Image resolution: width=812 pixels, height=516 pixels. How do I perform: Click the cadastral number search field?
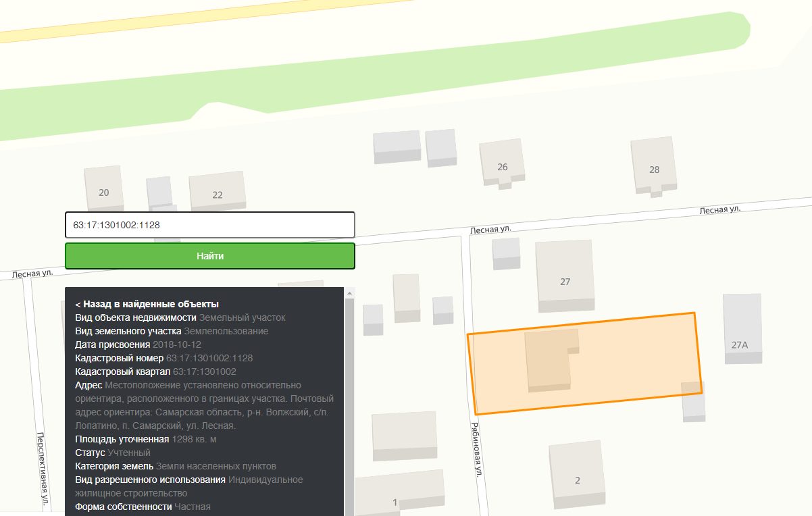[x=209, y=225]
